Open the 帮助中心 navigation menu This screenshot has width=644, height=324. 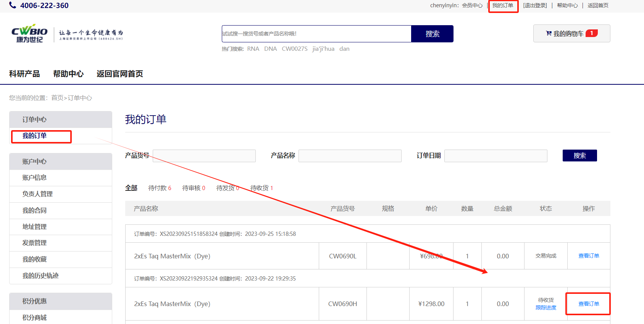(x=68, y=74)
